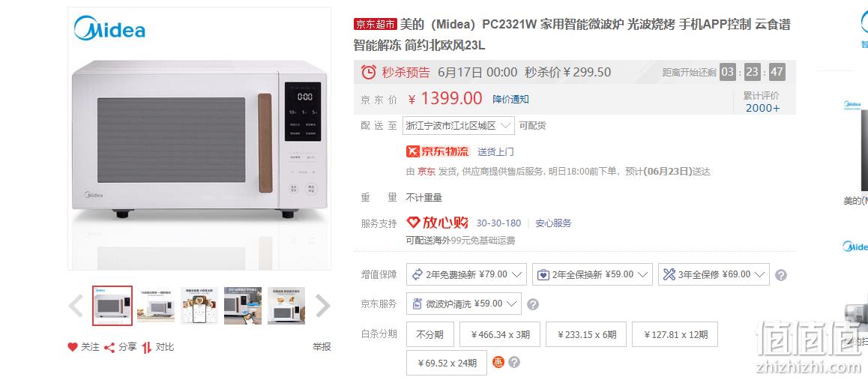Select 不分期 no-installment option
Image resolution: width=868 pixels, height=380 pixels.
click(x=430, y=334)
